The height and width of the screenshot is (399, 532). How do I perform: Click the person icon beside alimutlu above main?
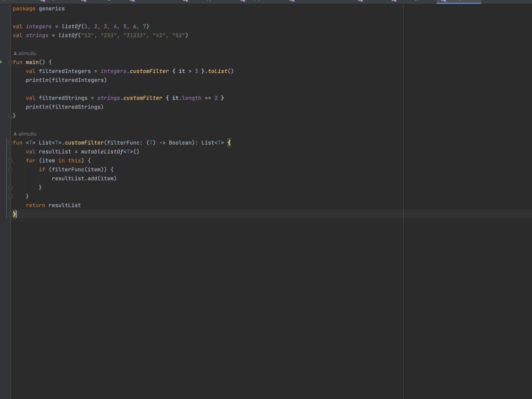(15, 53)
